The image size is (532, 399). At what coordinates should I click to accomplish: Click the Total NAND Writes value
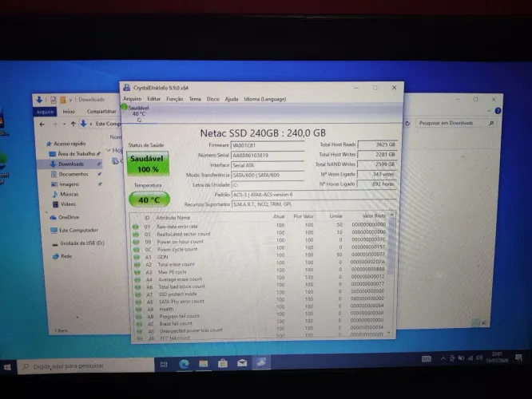click(377, 164)
